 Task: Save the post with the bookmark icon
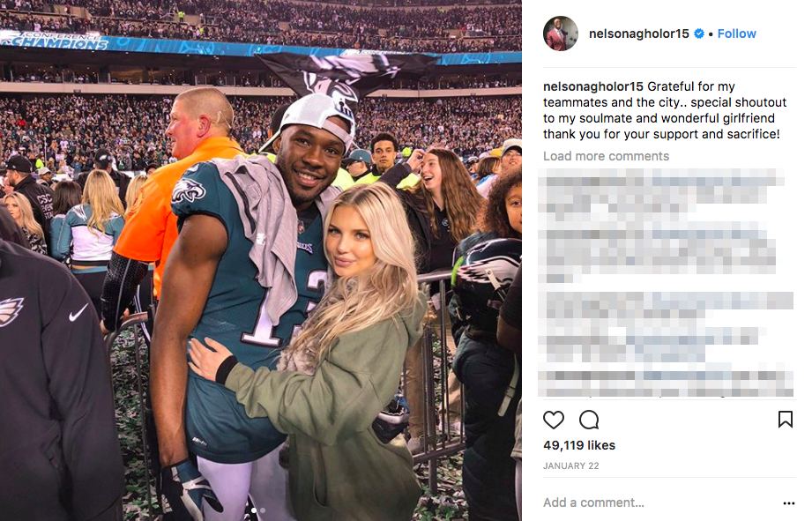tap(785, 419)
